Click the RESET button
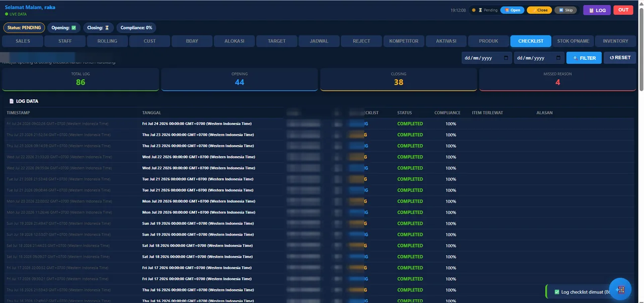644x303 pixels. click(620, 58)
